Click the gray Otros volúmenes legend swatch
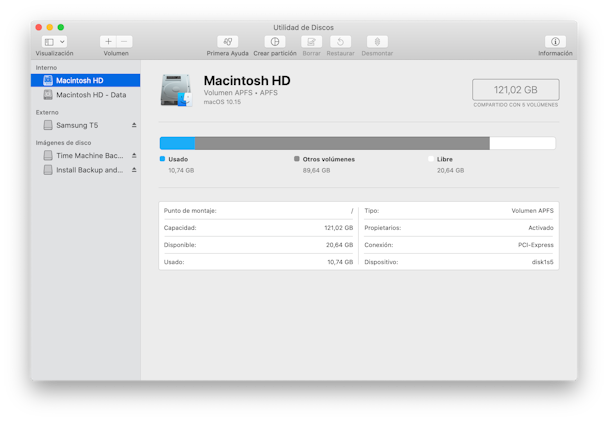This screenshot has height=421, width=608. point(297,159)
